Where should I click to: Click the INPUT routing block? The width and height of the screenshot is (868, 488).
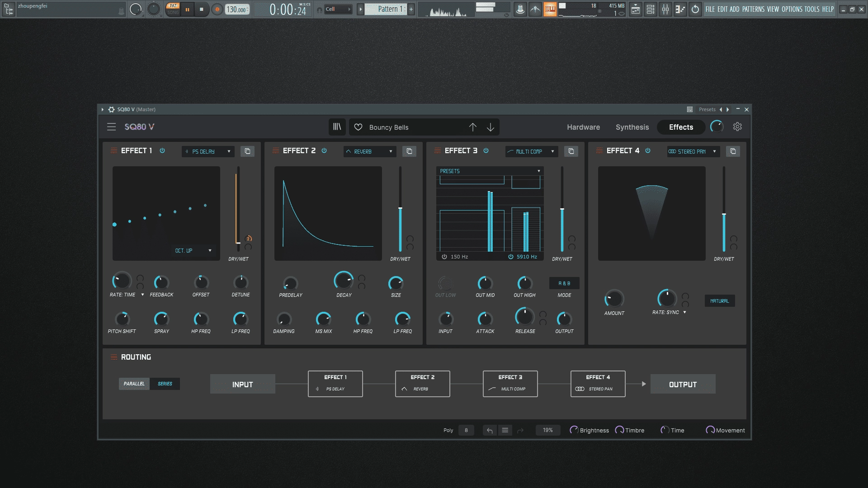[x=242, y=384]
